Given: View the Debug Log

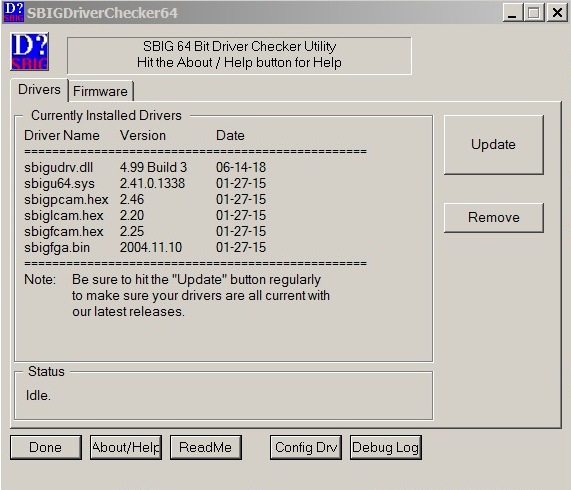Looking at the screenshot, I should (x=386, y=447).
